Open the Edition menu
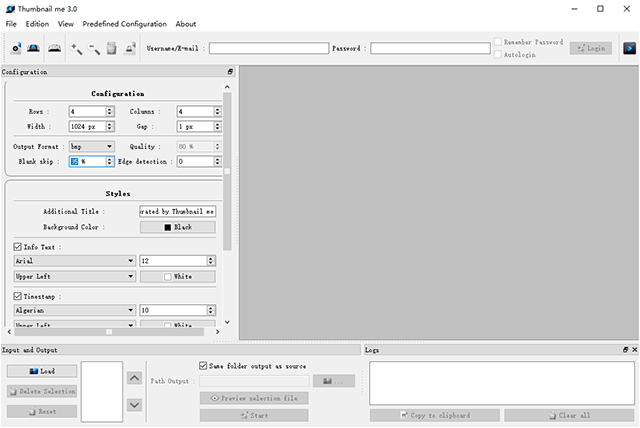Viewport: 640px width, 428px height. tap(37, 23)
